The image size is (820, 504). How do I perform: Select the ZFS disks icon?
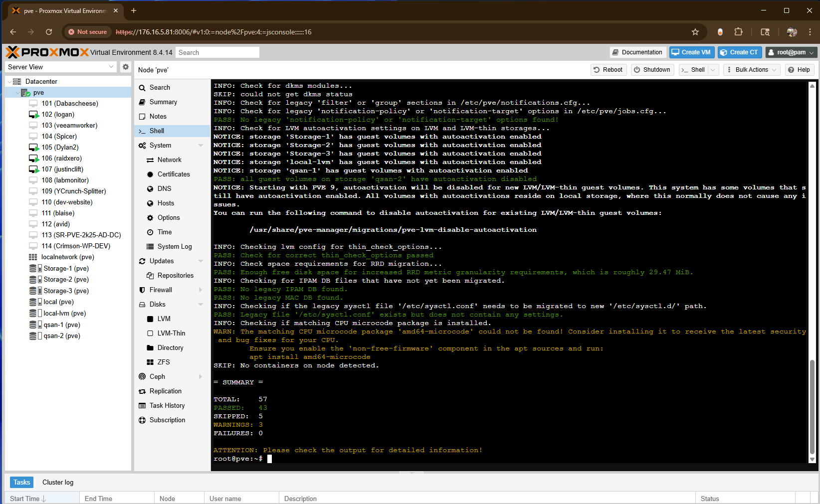150,362
